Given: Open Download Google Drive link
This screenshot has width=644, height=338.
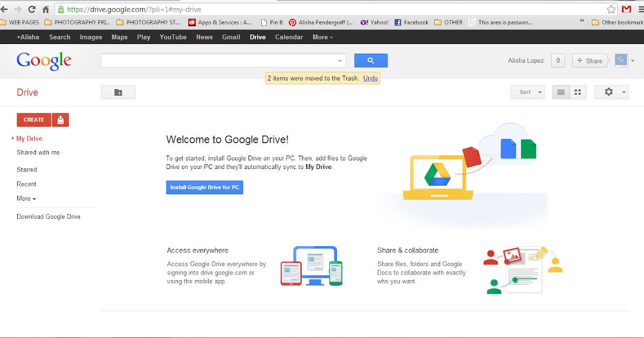Looking at the screenshot, I should point(48,217).
